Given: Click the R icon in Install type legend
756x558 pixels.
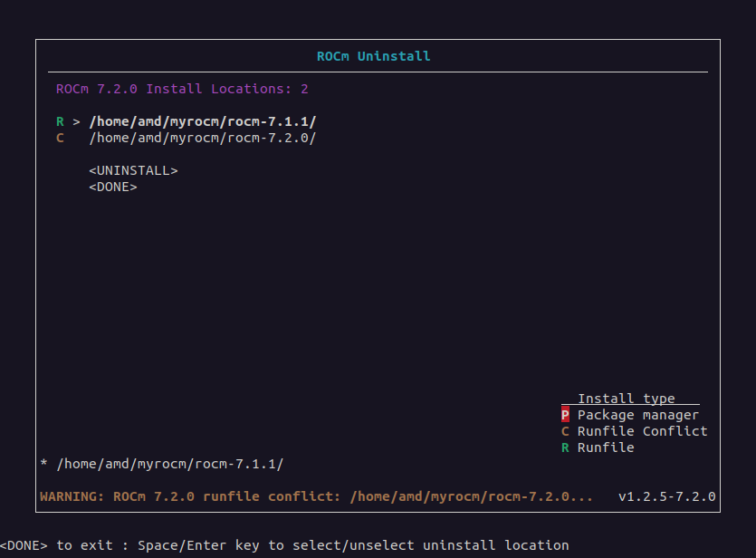Looking at the screenshot, I should coord(565,447).
